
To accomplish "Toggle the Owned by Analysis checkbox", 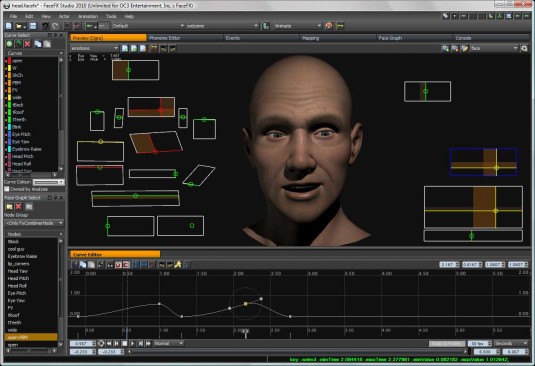I will pyautogui.click(x=6, y=189).
